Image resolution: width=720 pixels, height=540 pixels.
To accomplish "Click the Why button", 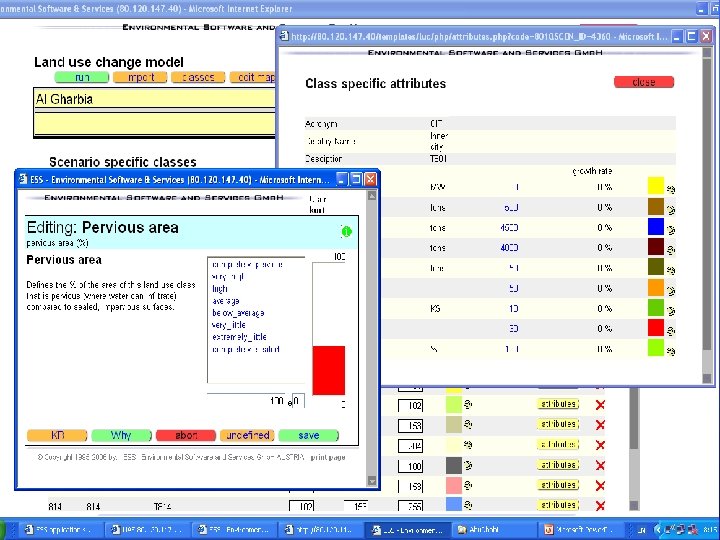I will pyautogui.click(x=121, y=435).
